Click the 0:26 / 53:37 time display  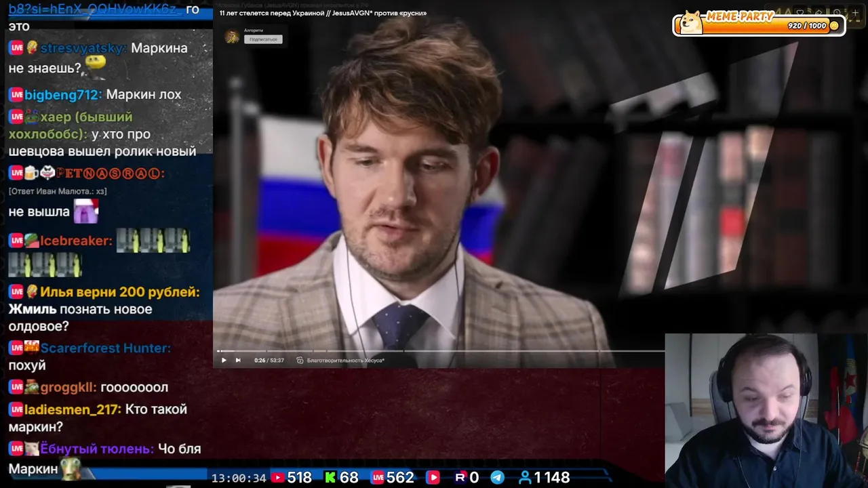coord(269,361)
